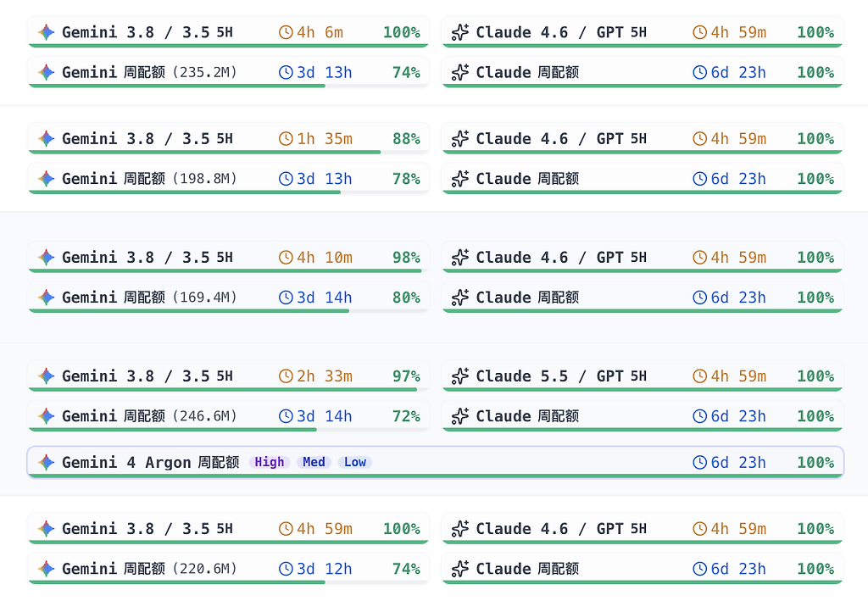Viewport: 868px width, 601px height.
Task: Click the 2h 33m reset time
Action: click(x=325, y=376)
